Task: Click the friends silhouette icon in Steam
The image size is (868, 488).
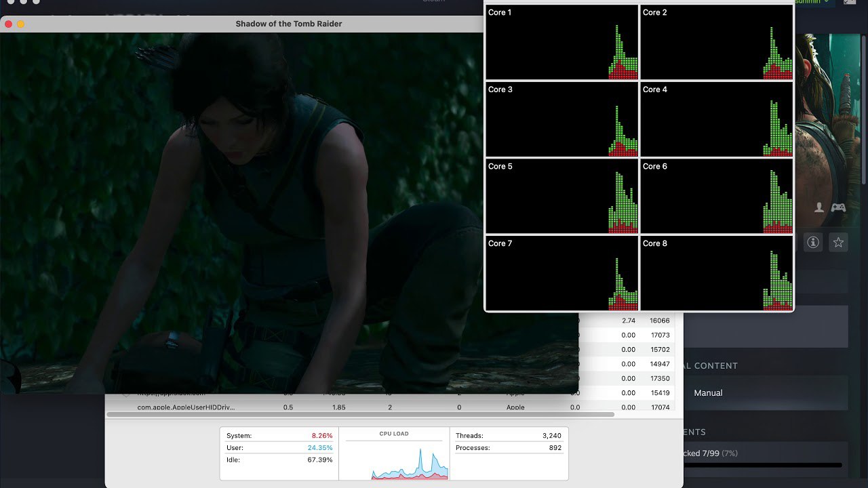Action: pyautogui.click(x=819, y=207)
